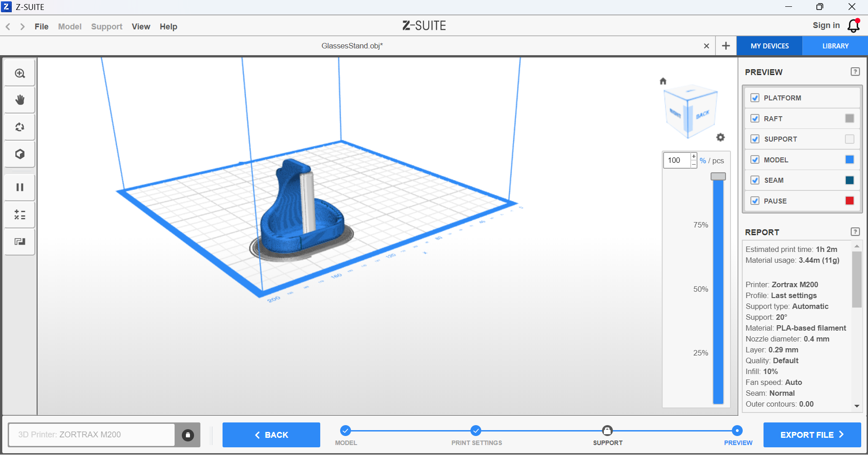
Task: Click the report panel scrollbar thumb
Action: (857, 280)
